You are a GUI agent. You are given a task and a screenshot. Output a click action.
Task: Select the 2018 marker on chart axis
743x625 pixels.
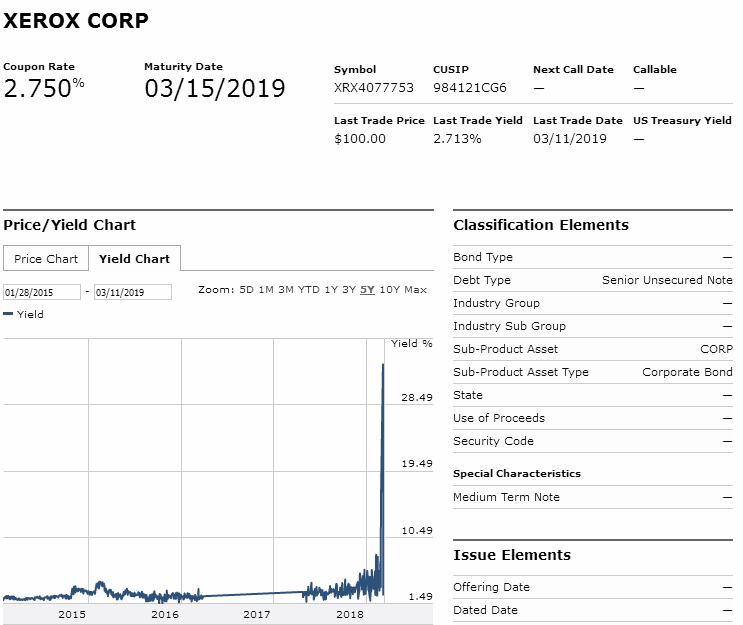(x=350, y=614)
